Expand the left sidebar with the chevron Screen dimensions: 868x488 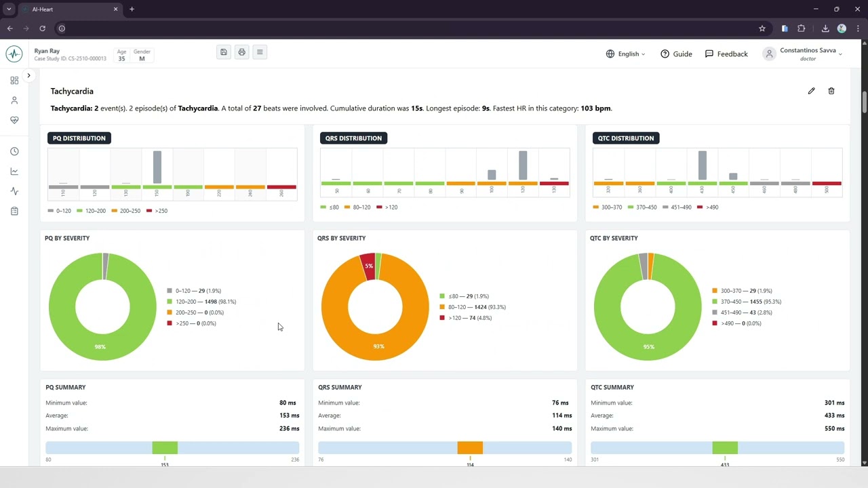pyautogui.click(x=28, y=75)
